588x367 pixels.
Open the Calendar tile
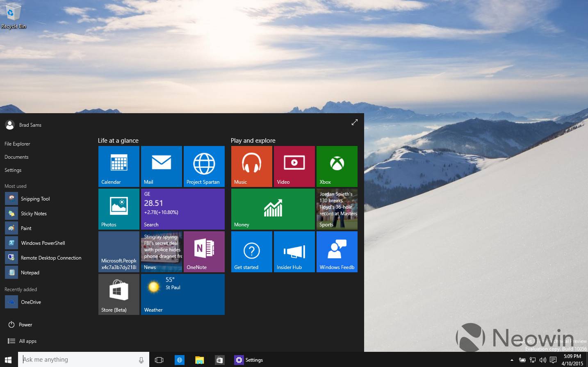tap(119, 166)
